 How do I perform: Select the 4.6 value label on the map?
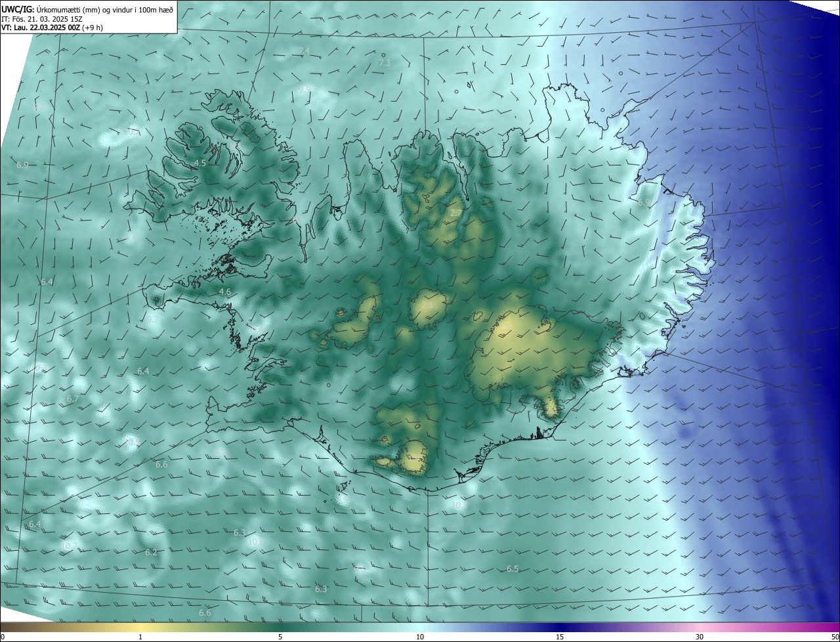point(224,291)
